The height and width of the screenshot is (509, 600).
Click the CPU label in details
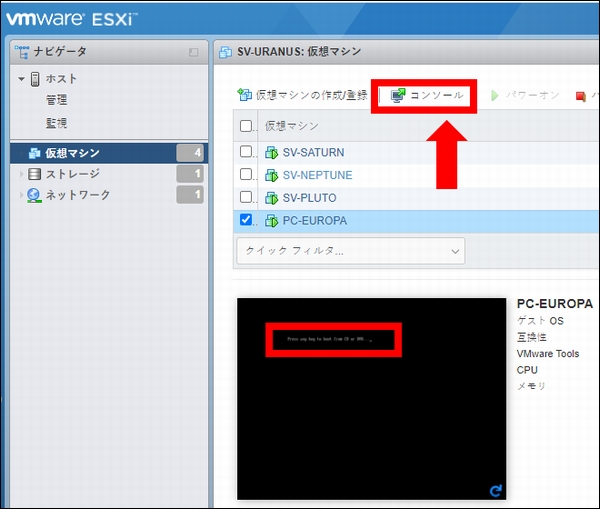pyautogui.click(x=527, y=370)
